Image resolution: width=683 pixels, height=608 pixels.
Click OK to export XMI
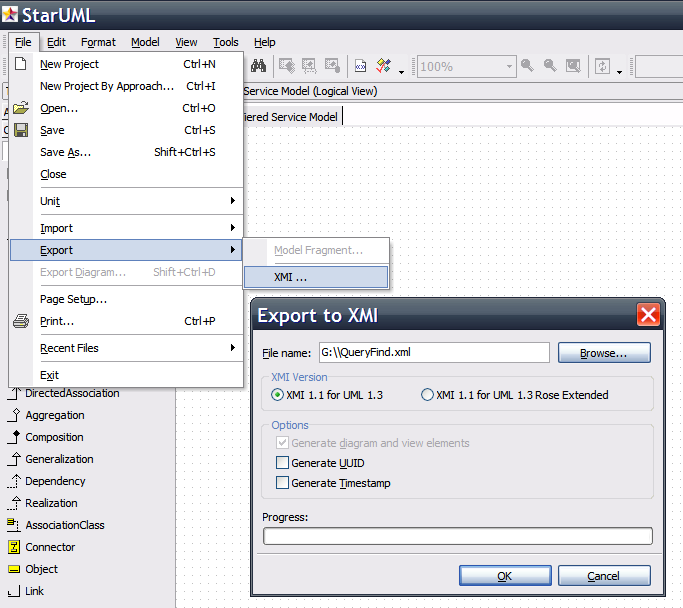coord(504,576)
